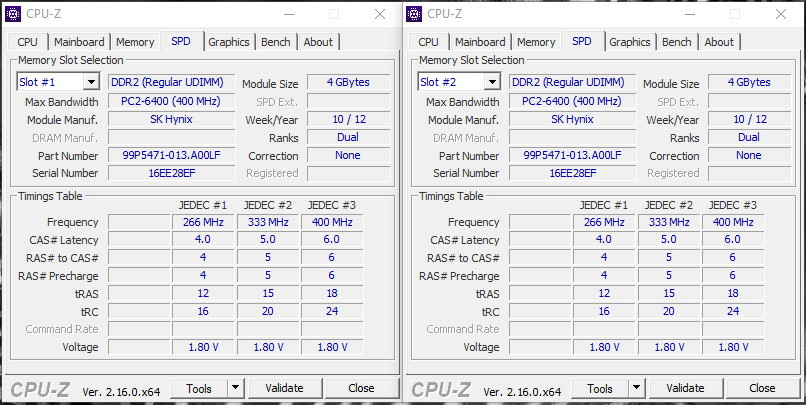
Task: Expand the Tools arrow menu in left window
Action: coord(235,388)
